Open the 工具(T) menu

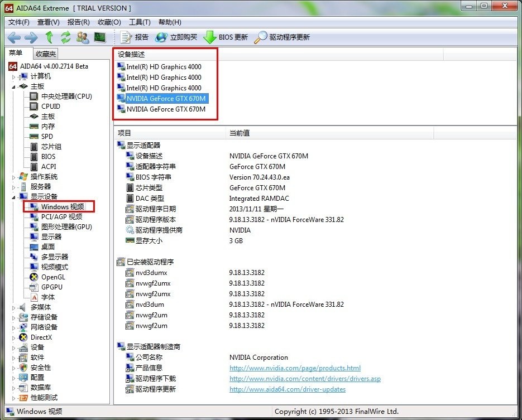coord(140,22)
